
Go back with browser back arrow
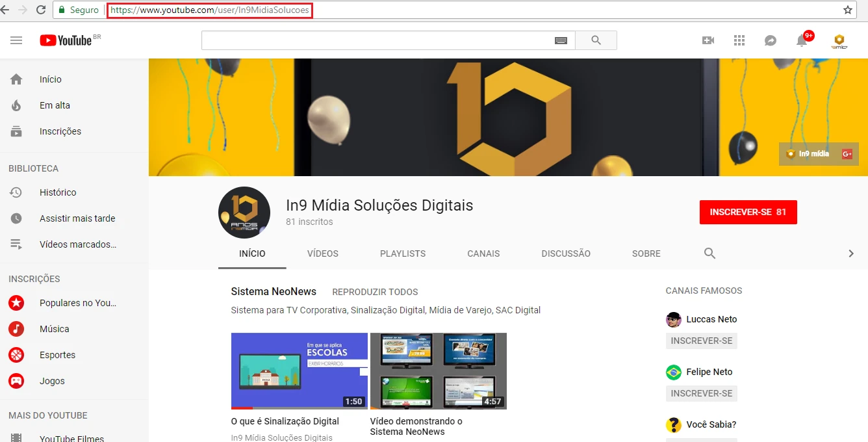click(x=5, y=10)
